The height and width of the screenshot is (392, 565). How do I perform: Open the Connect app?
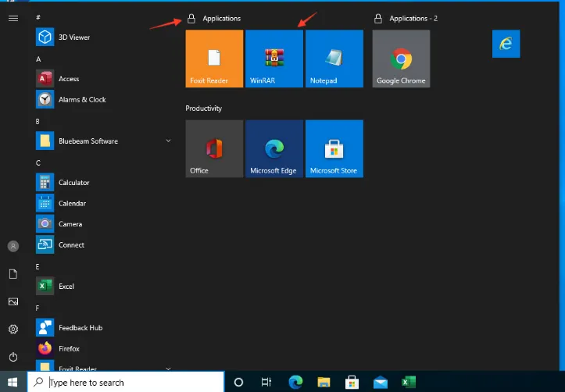coord(104,244)
